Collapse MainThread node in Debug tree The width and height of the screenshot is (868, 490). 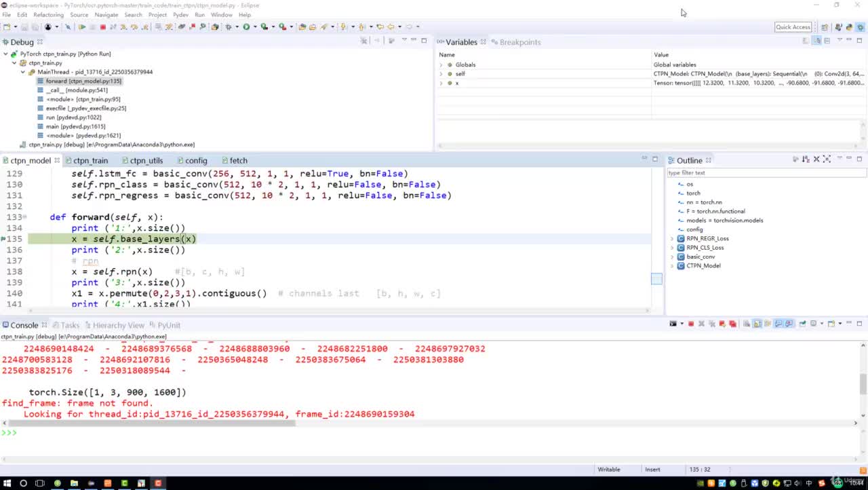click(23, 72)
